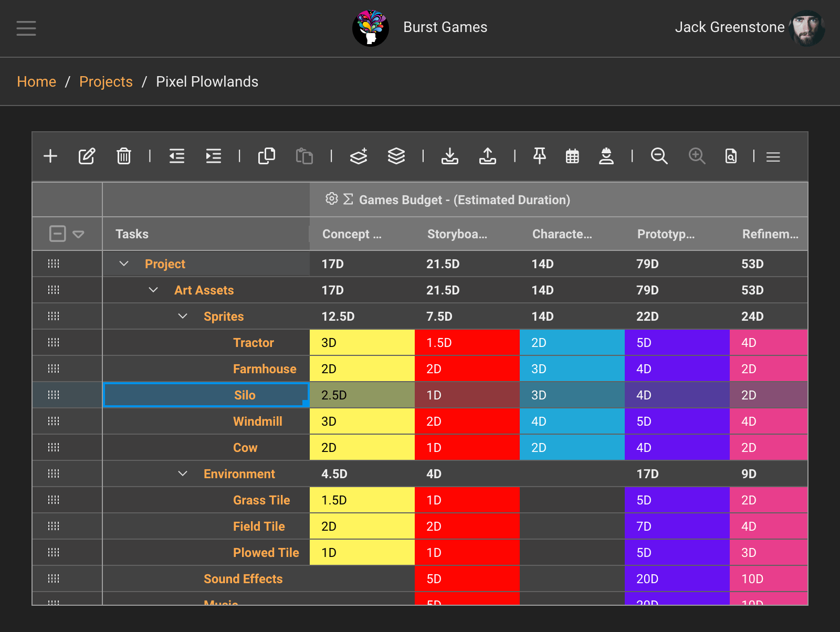This screenshot has height=632, width=840.
Task: Open the Tractor task link
Action: point(254,343)
